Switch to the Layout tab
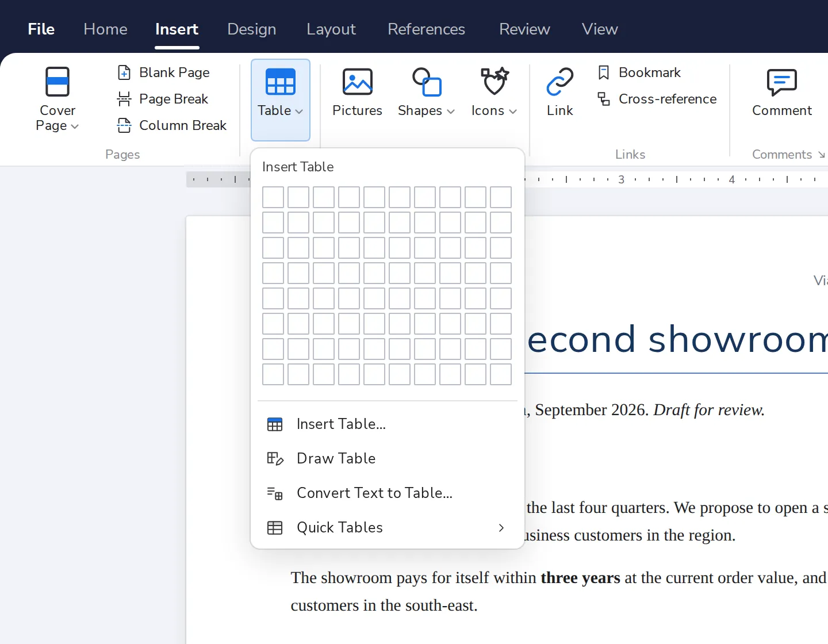Viewport: 828px width, 644px height. (x=331, y=29)
